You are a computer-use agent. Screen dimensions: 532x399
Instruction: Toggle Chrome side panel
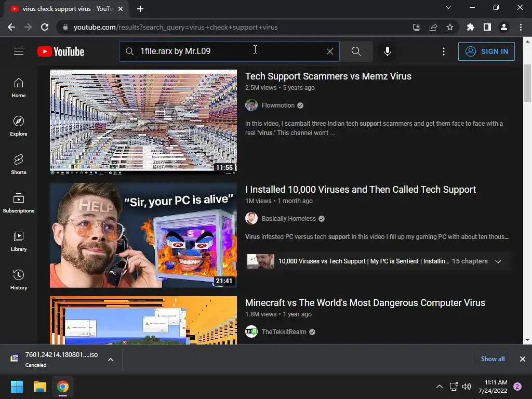click(487, 27)
